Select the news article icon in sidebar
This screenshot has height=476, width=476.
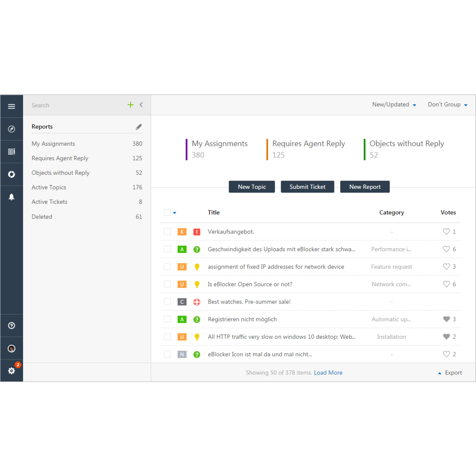(12, 151)
